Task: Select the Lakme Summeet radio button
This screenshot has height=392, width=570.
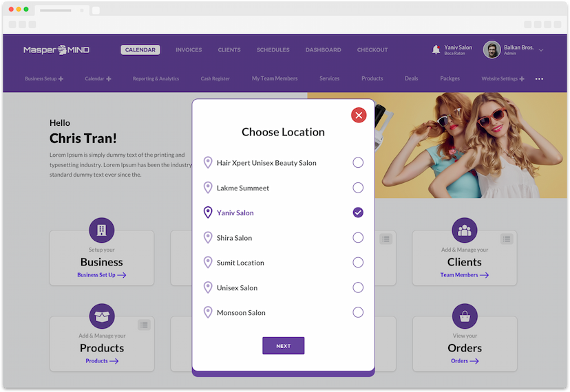Action: pos(358,188)
